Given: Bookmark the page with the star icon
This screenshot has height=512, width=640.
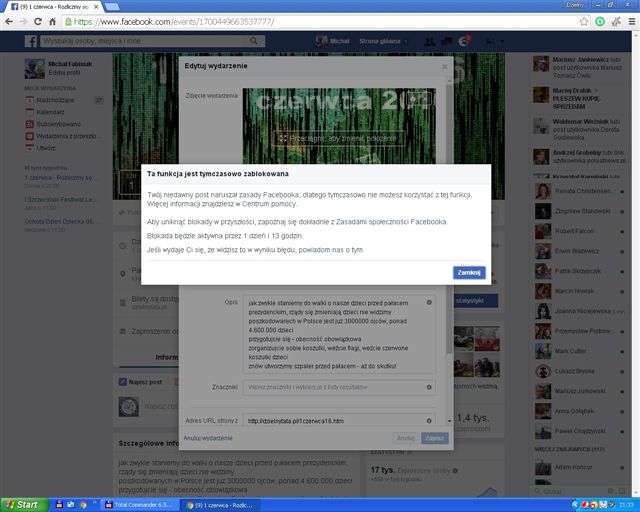Looking at the screenshot, I should click(584, 22).
